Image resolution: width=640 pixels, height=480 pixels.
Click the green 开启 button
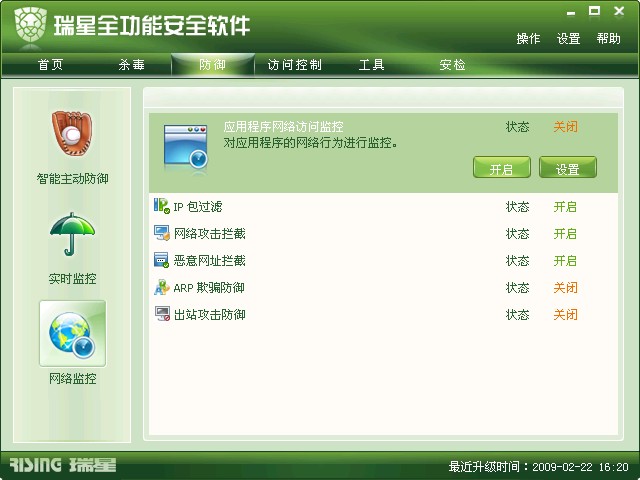pos(502,167)
